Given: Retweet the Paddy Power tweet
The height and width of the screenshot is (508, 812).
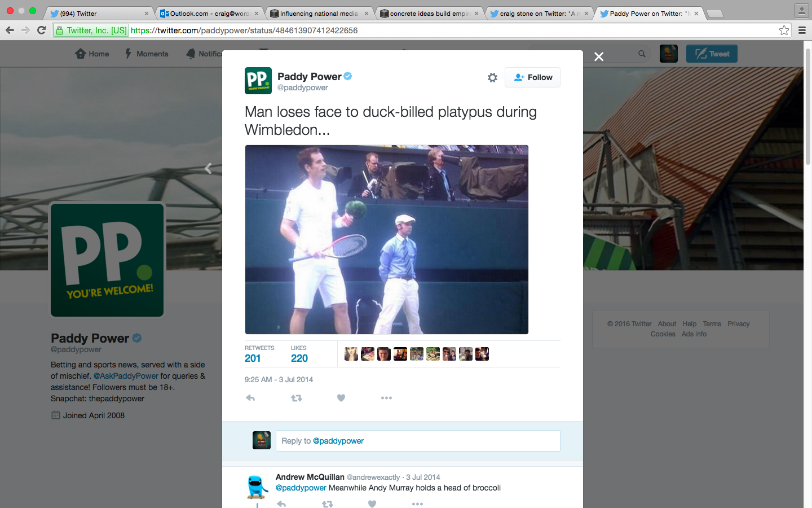Looking at the screenshot, I should click(297, 398).
